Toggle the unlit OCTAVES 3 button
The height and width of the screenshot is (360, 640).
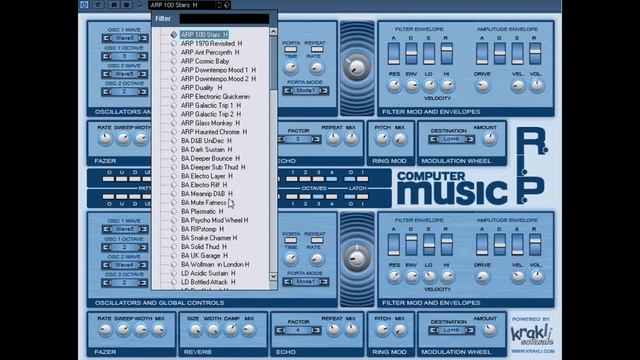click(318, 179)
